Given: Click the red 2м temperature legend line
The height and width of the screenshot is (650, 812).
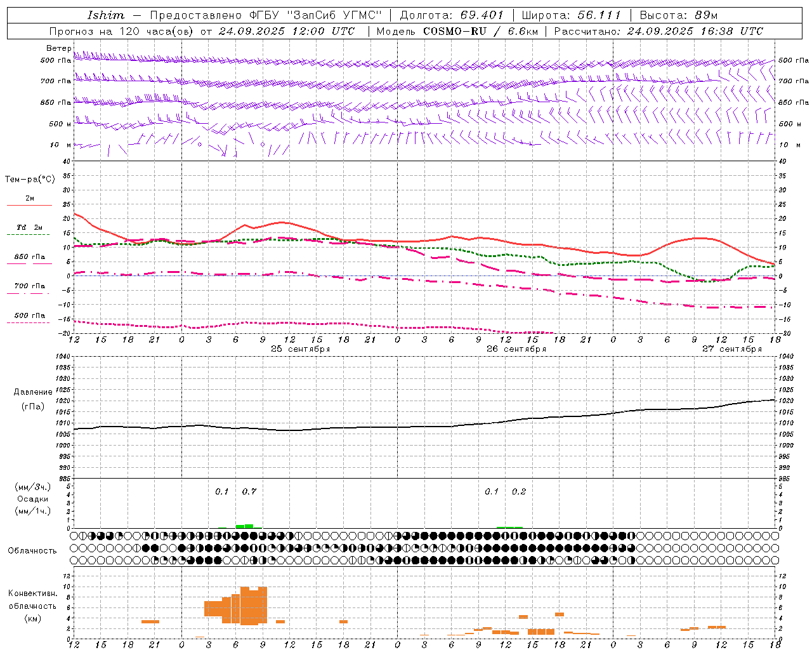Looking at the screenshot, I should [29, 205].
